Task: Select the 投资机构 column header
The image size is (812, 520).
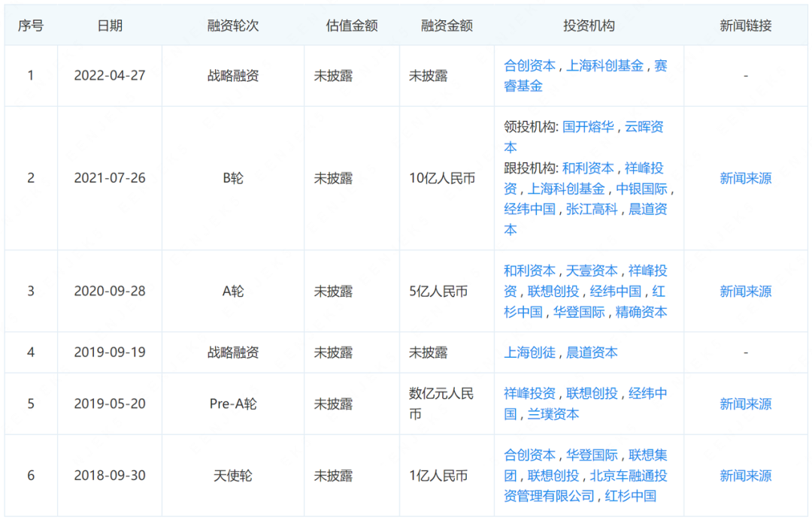Action: tap(589, 26)
